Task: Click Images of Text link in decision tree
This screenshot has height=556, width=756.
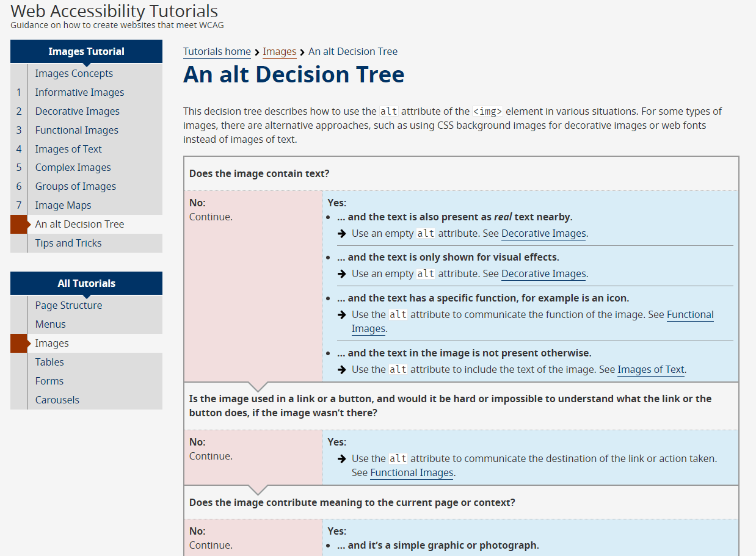Action: (x=650, y=369)
